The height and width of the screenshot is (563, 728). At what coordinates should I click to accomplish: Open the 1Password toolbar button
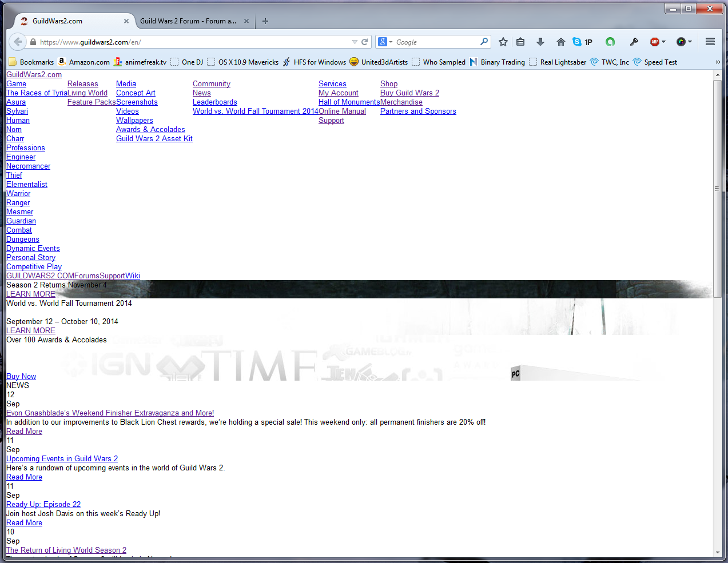click(588, 42)
